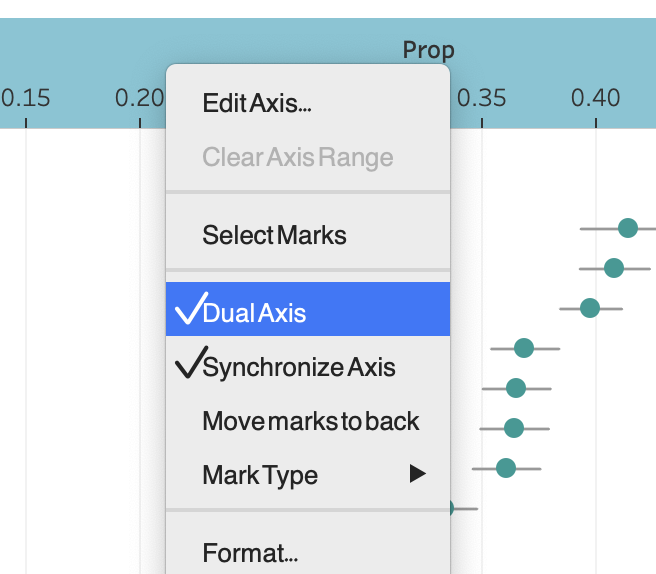656x574 pixels.
Task: Open the Edit Axis... menu entry
Action: pos(257,103)
